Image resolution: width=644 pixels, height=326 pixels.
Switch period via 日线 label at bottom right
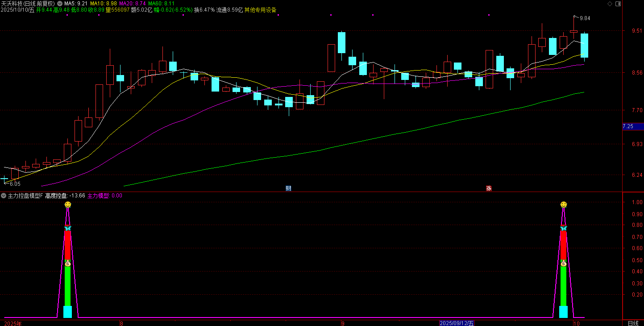(633, 323)
